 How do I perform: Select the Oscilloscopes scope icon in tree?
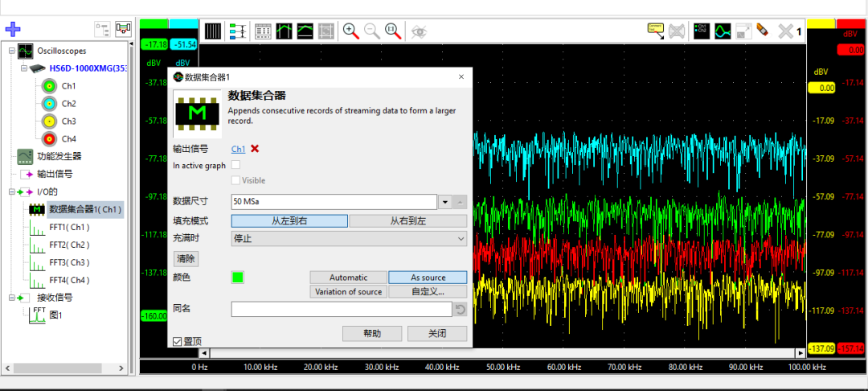(25, 51)
